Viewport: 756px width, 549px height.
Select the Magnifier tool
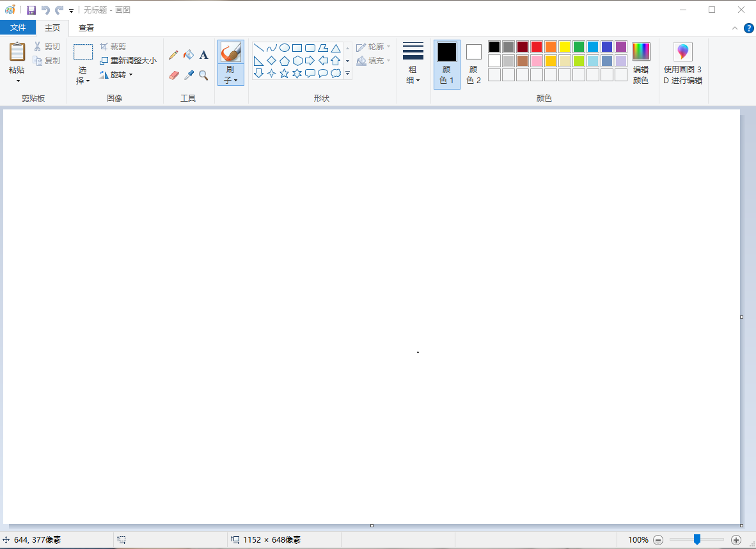(203, 76)
